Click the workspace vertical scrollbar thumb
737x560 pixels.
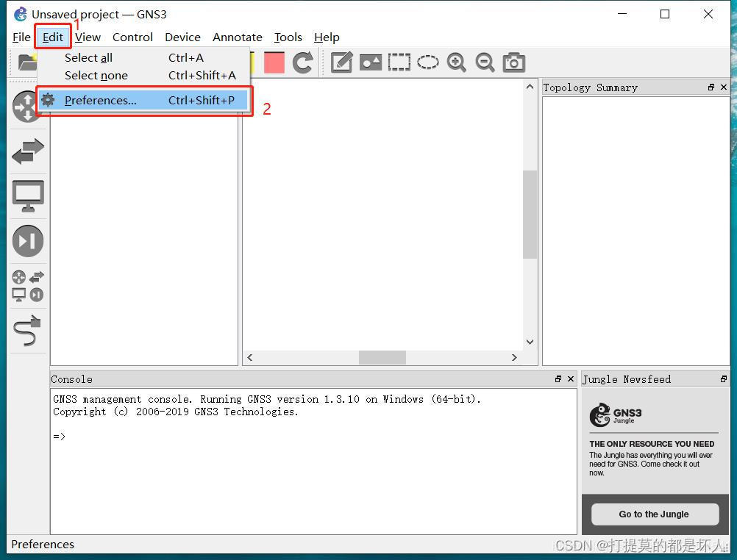pos(530,215)
